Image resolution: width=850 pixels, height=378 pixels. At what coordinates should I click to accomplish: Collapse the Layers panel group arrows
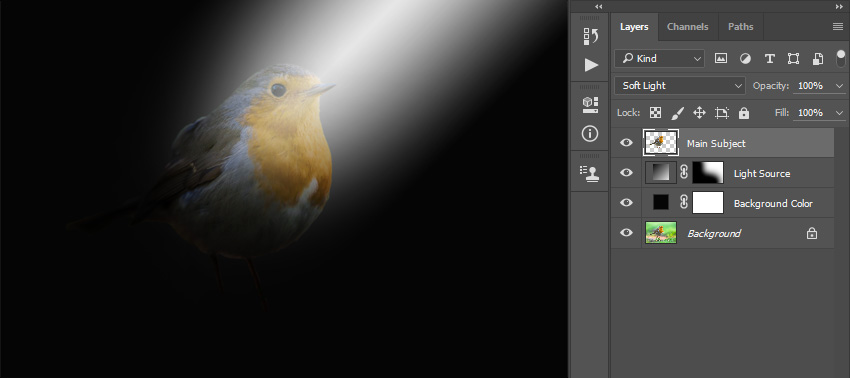839,7
